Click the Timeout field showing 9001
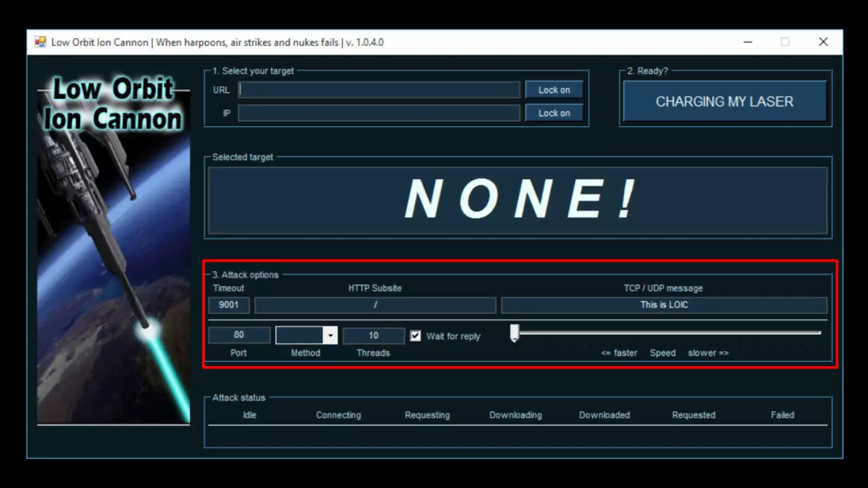This screenshot has width=868, height=488. pyautogui.click(x=229, y=305)
